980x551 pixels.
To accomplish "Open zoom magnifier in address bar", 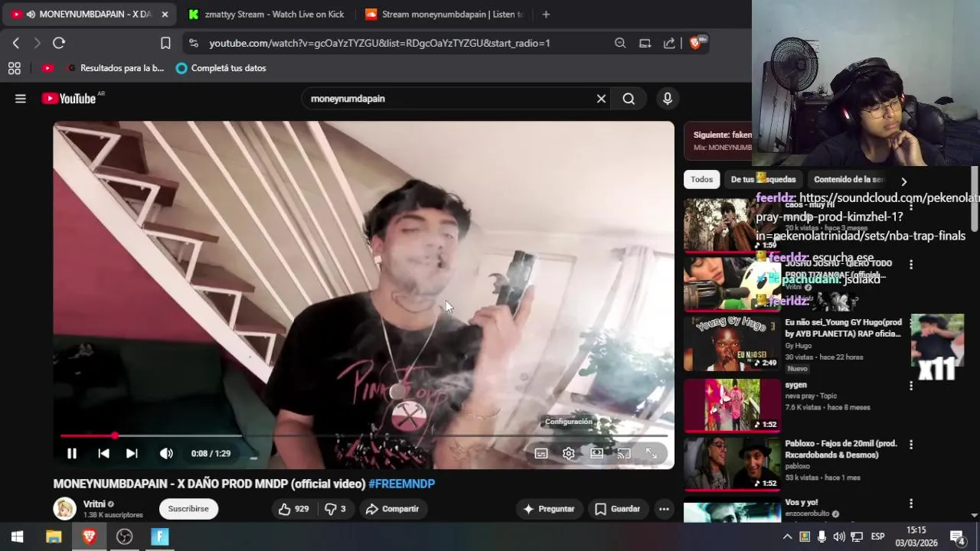I will point(620,44).
